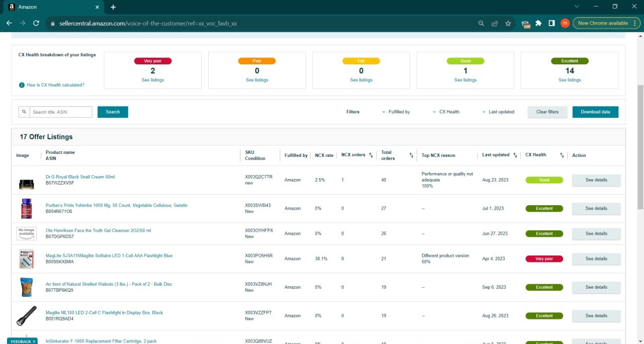Click ASIN B009SKX8MA text
The image size is (644, 344).
point(60,262)
